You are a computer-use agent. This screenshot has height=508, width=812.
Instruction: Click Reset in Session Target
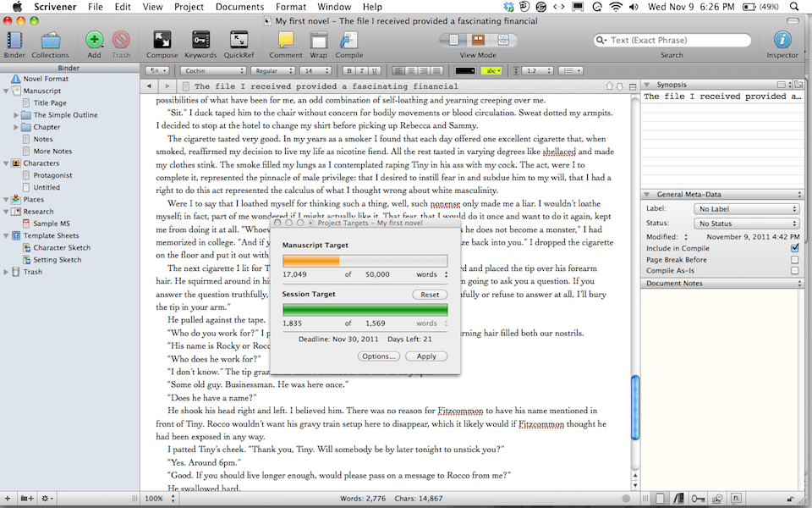point(430,295)
